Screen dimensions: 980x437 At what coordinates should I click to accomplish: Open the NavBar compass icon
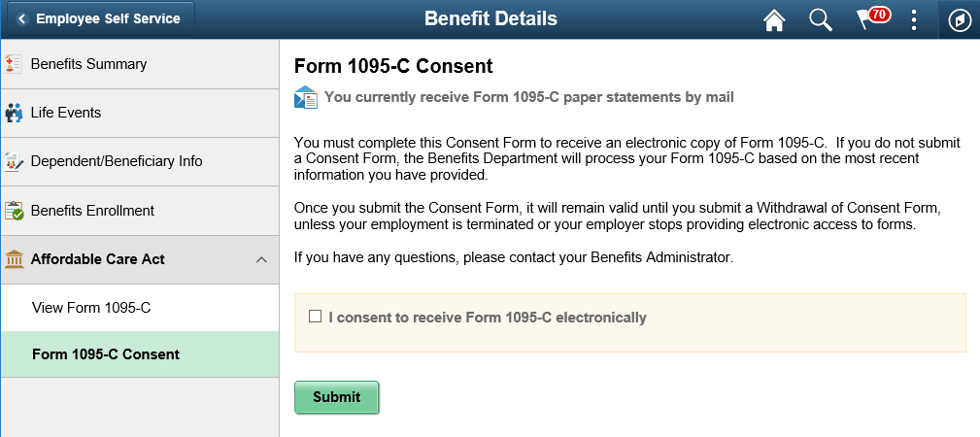960,20
